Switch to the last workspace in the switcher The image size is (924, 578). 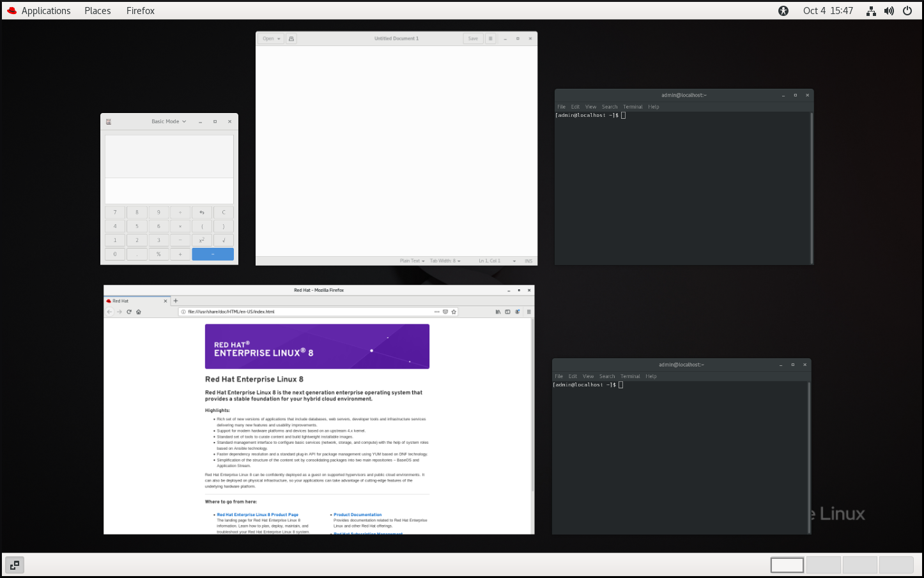coord(897,565)
